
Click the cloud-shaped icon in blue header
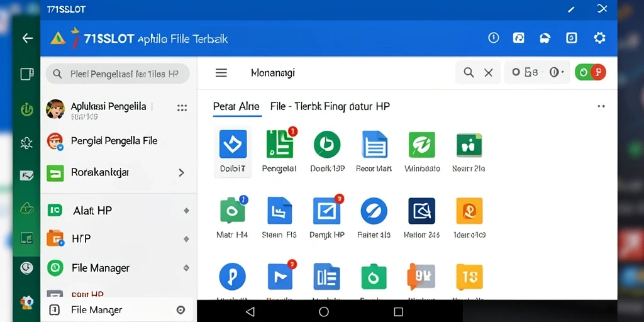coord(545,38)
